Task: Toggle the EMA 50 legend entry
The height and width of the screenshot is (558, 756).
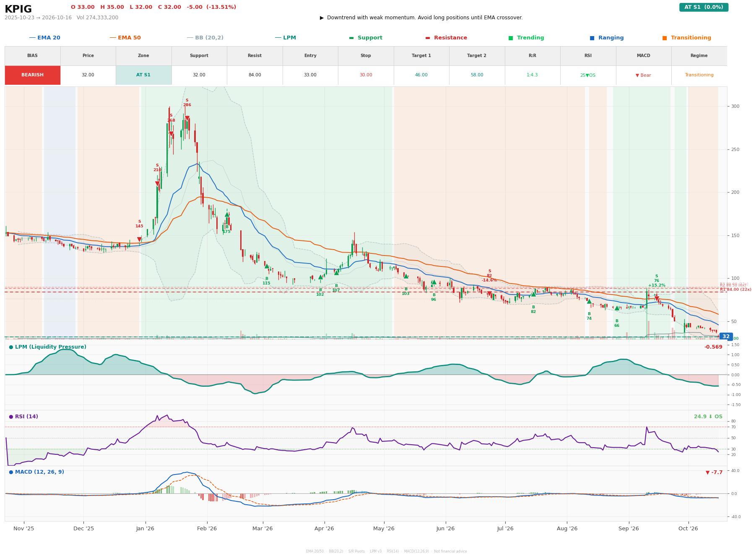Action: 125,38
